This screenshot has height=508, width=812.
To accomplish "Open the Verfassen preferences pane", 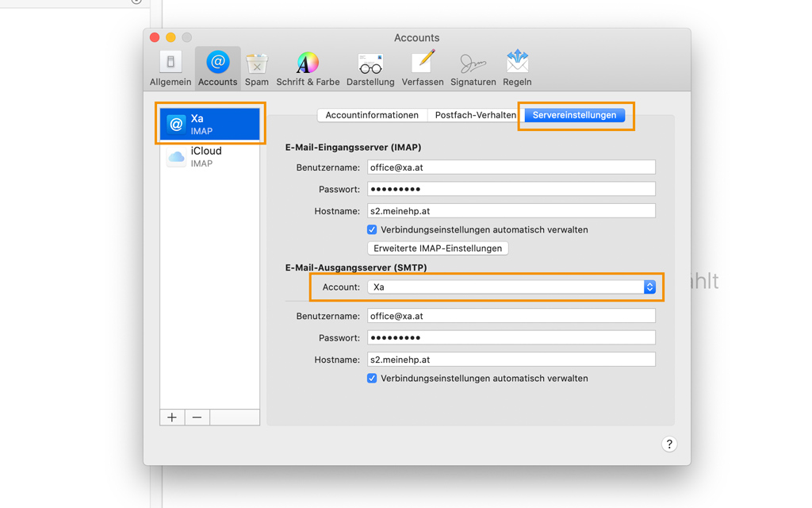I will click(x=423, y=68).
